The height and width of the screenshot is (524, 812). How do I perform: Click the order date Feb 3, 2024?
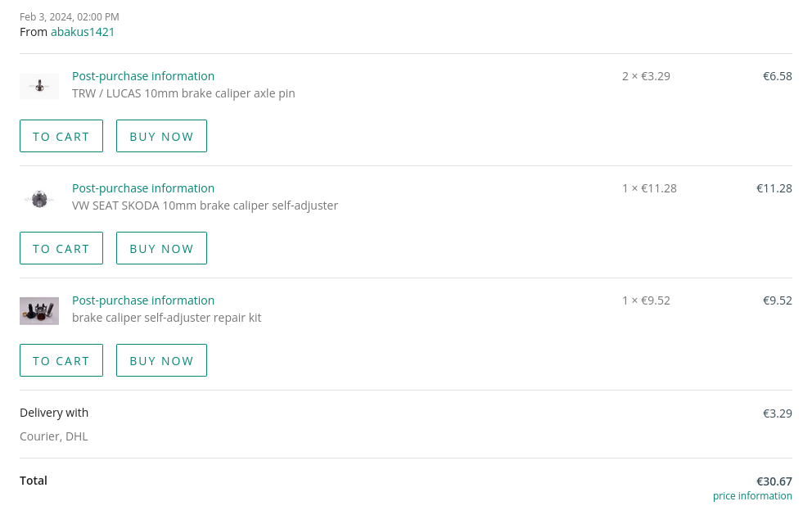[x=70, y=17]
